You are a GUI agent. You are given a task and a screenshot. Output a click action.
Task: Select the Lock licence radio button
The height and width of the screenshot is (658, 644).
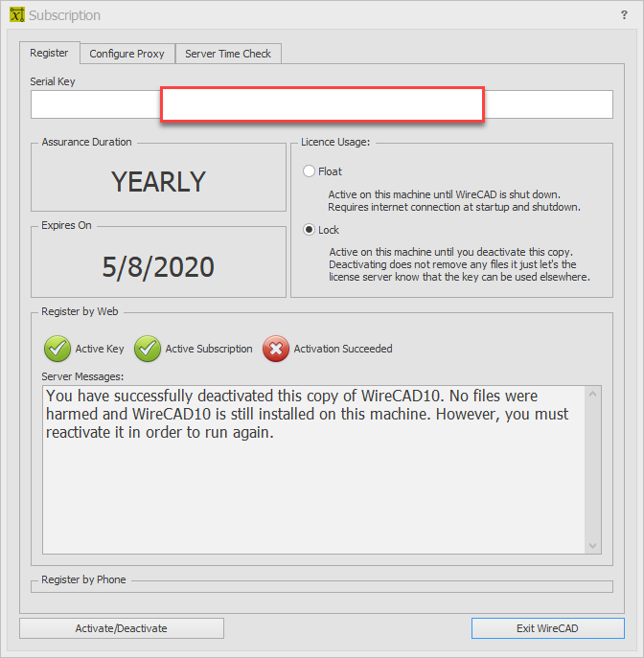tap(309, 230)
